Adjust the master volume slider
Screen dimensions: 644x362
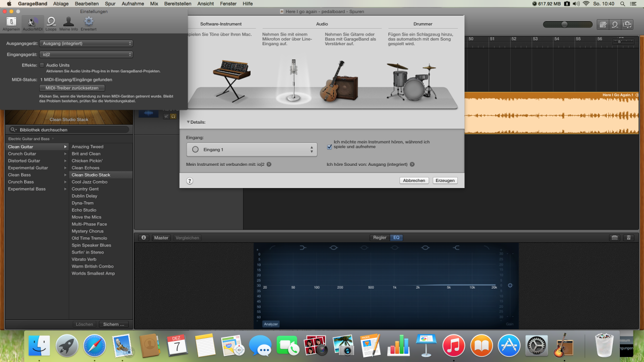pos(565,24)
